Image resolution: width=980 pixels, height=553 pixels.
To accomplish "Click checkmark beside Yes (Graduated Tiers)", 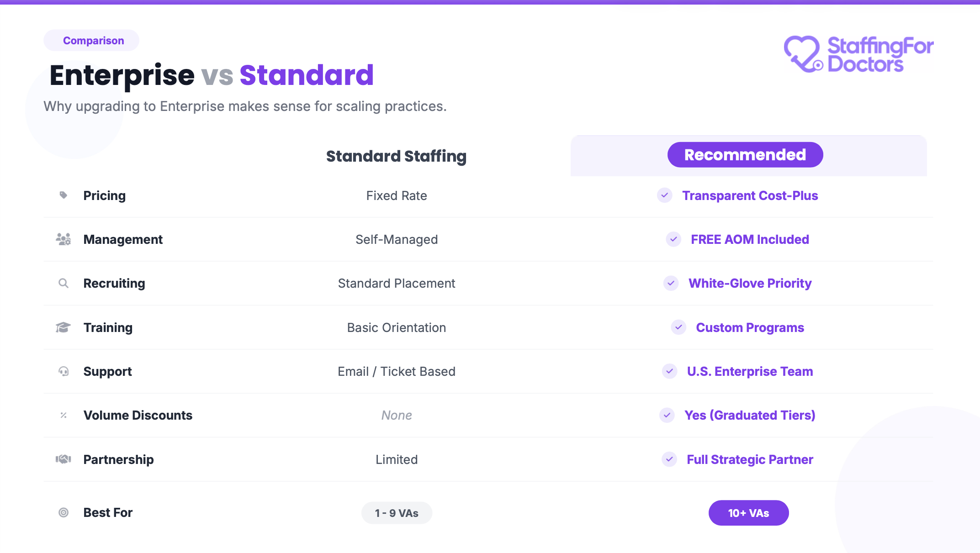I will tap(667, 415).
